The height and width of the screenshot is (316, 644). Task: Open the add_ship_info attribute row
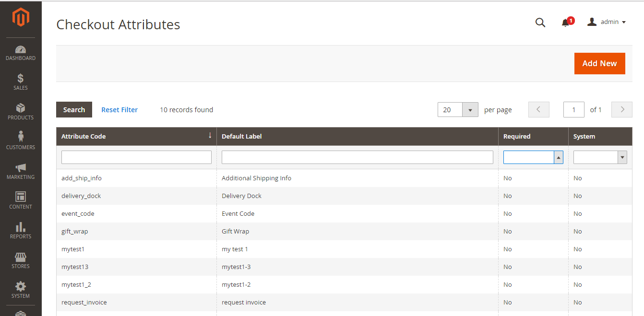click(x=344, y=178)
